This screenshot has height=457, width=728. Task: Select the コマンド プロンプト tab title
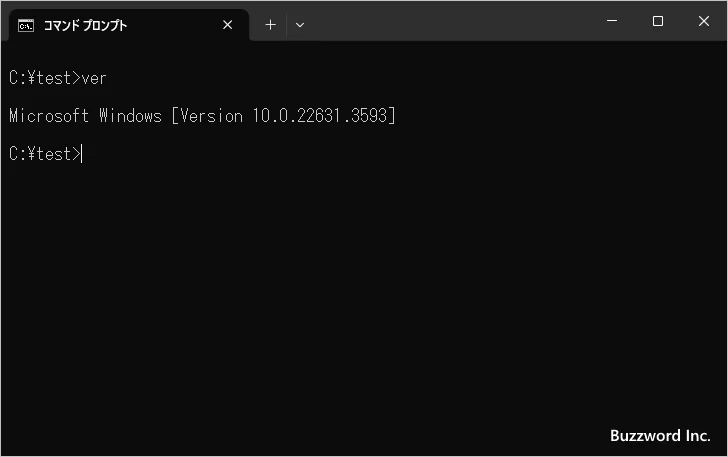pyautogui.click(x=85, y=25)
